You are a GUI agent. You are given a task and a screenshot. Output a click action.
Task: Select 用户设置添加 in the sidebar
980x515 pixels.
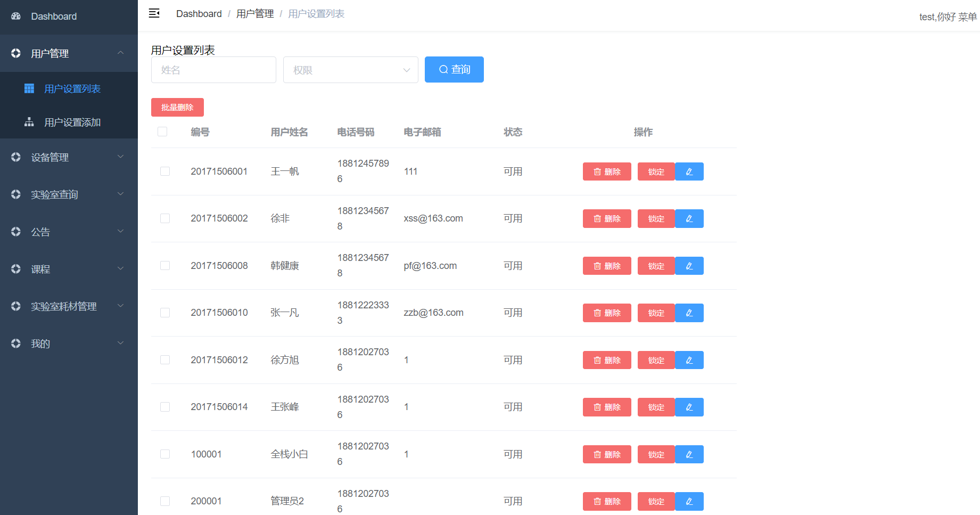coord(69,122)
